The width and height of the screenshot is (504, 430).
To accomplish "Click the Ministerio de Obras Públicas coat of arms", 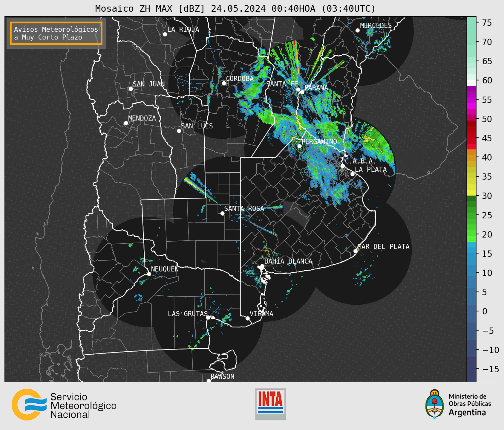I will pos(435,404).
